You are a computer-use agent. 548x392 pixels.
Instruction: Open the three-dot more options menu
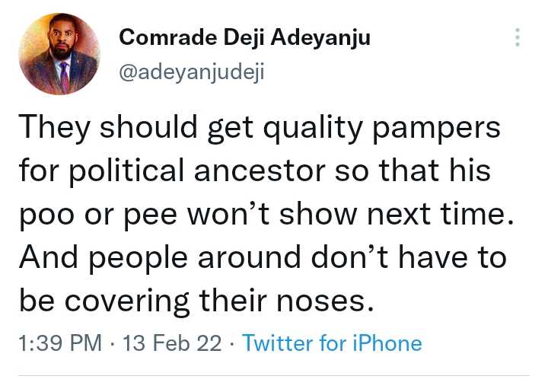point(518,37)
